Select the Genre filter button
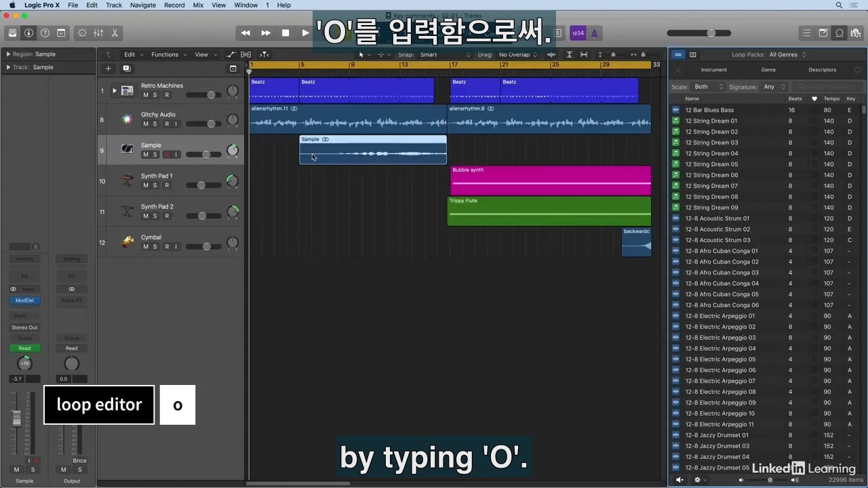 (768, 70)
